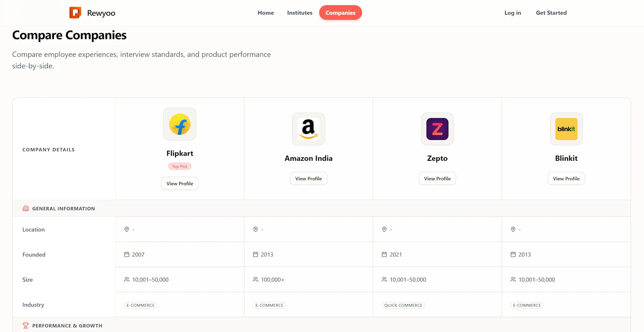The height and width of the screenshot is (332, 644).
Task: Click the Top Pick badge under Flipkart
Action: tap(180, 166)
